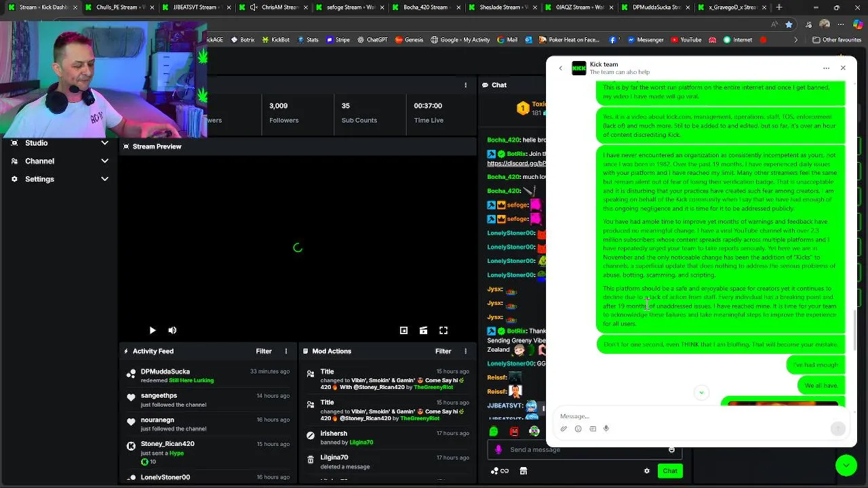This screenshot has height=488, width=868.
Task: Click Lilgina70 deleted message entry
Action: point(387,462)
